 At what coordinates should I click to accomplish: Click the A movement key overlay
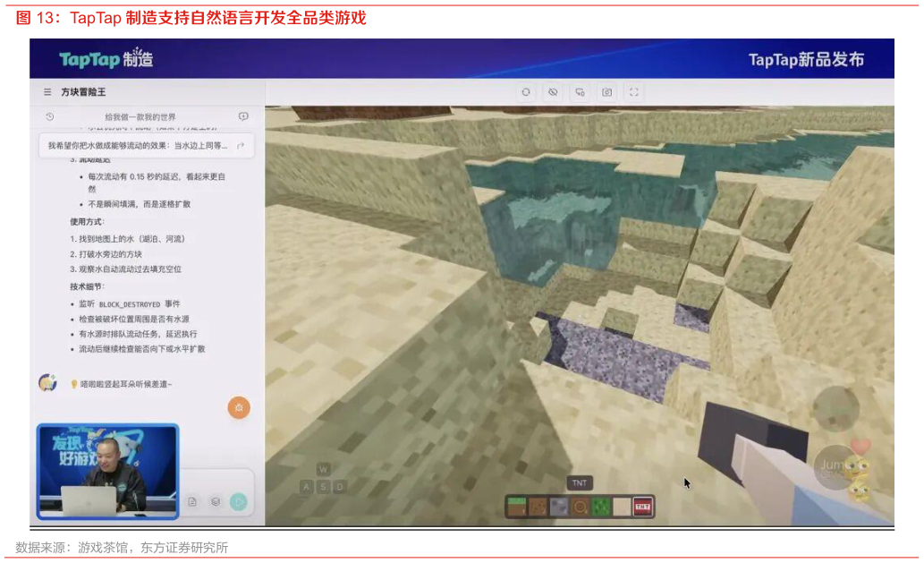(307, 487)
